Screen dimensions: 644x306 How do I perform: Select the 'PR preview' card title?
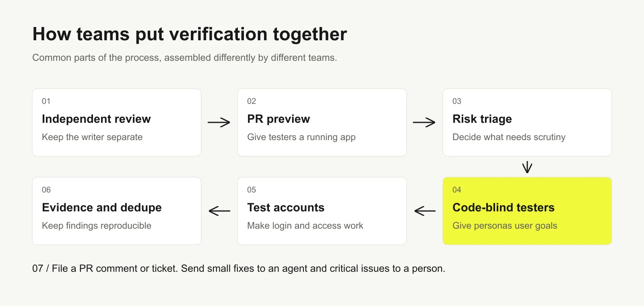coord(279,119)
